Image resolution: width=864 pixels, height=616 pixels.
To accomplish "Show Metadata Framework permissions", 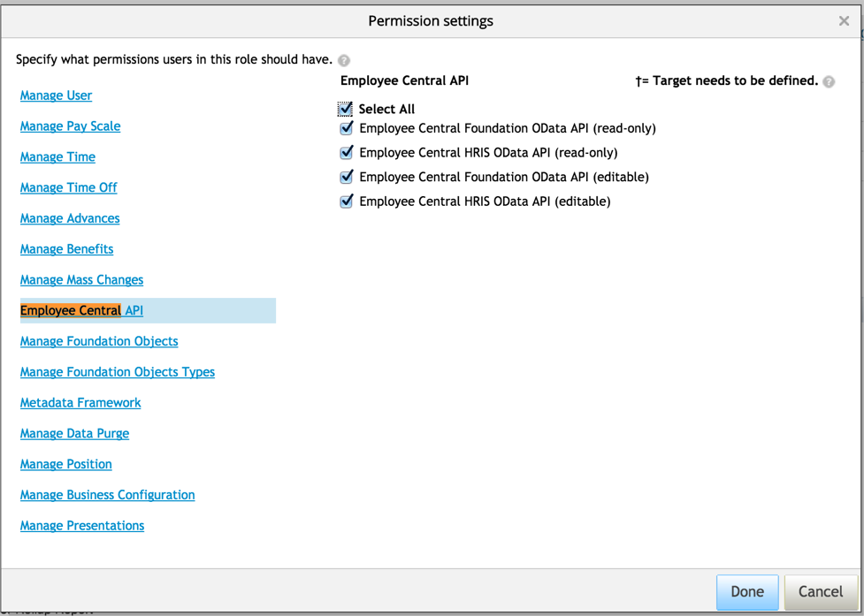I will [80, 403].
